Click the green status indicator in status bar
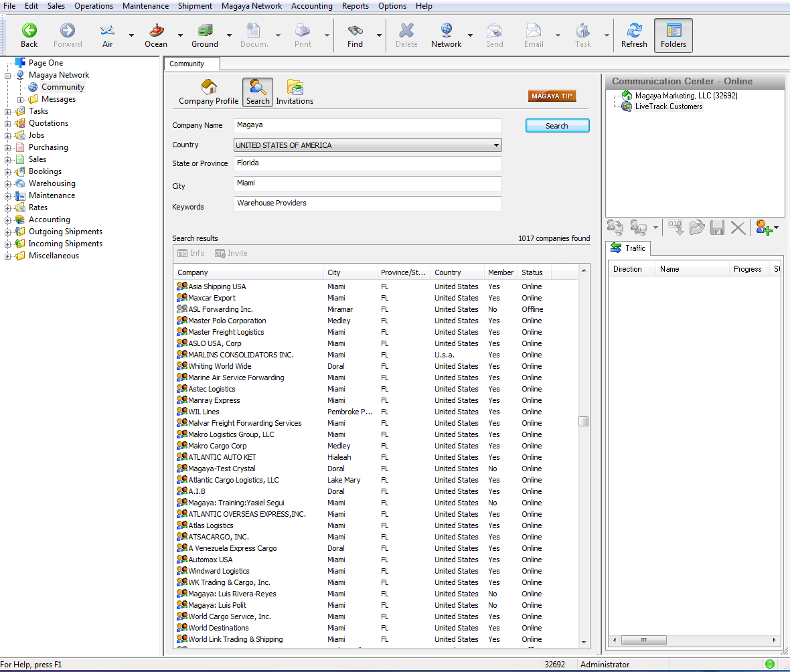This screenshot has height=672, width=790. coord(769,664)
